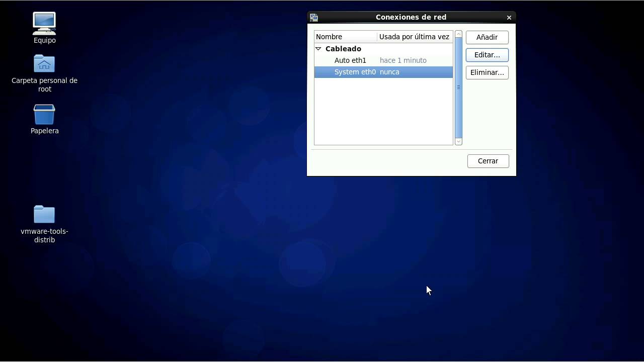644x362 pixels.
Task: Sort by the Nombre column header
Action: coord(346,37)
